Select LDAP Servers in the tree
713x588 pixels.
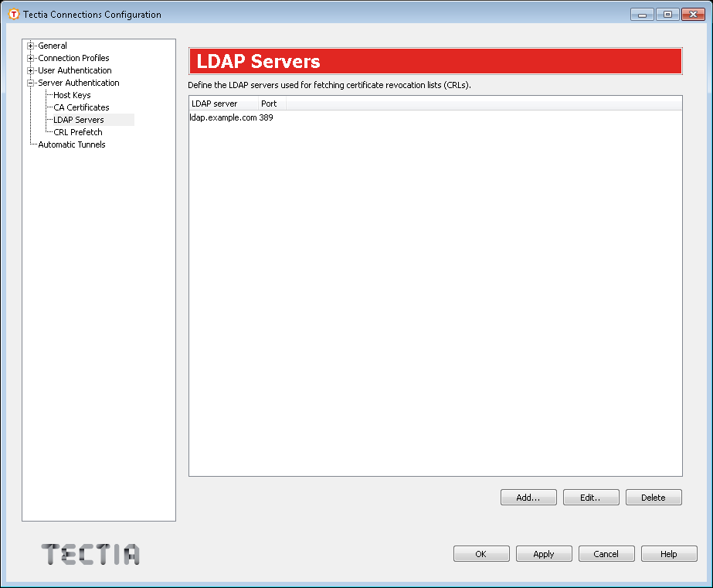click(x=77, y=120)
